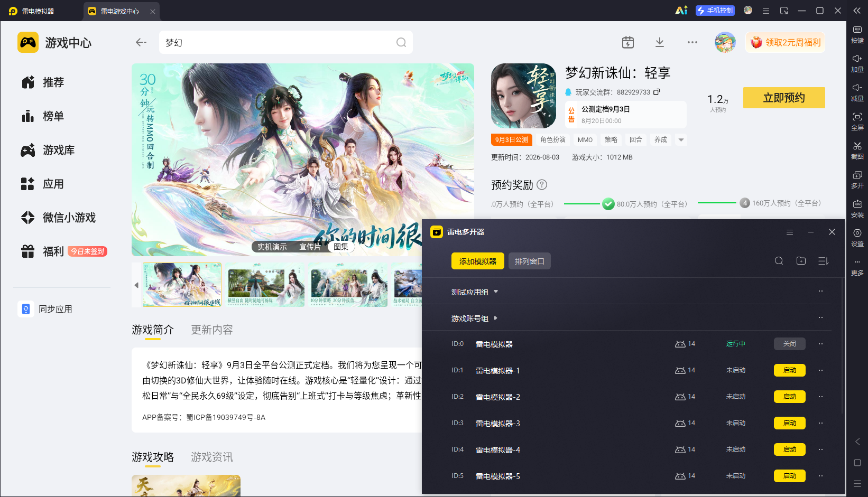Click the 4th reward milestone marker 160万人预约
868x497 pixels.
pos(745,203)
